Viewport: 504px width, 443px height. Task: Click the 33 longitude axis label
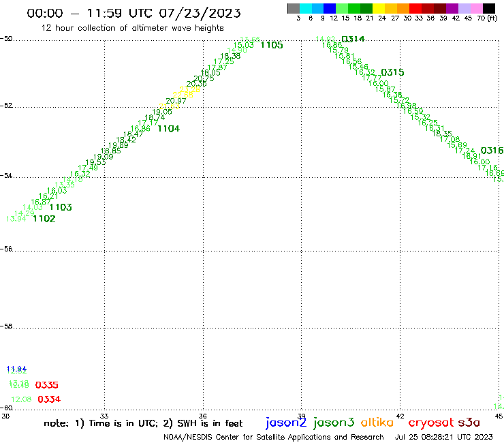coord(104,416)
